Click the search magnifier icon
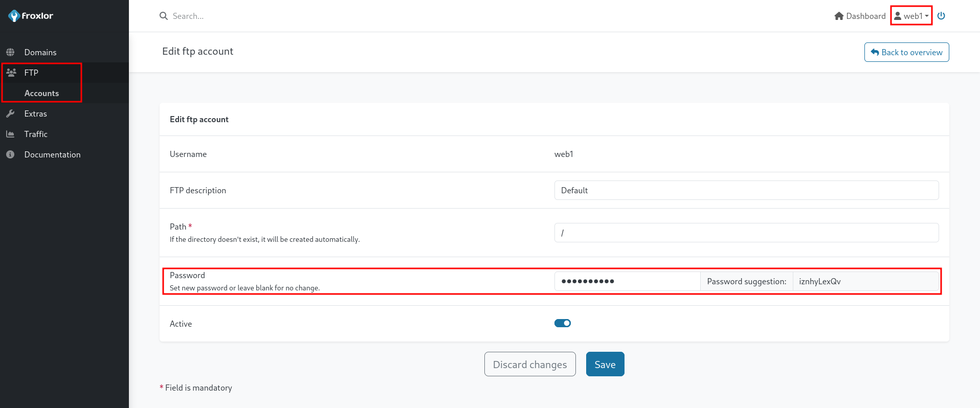Screen dimensions: 980x408 point(164,16)
